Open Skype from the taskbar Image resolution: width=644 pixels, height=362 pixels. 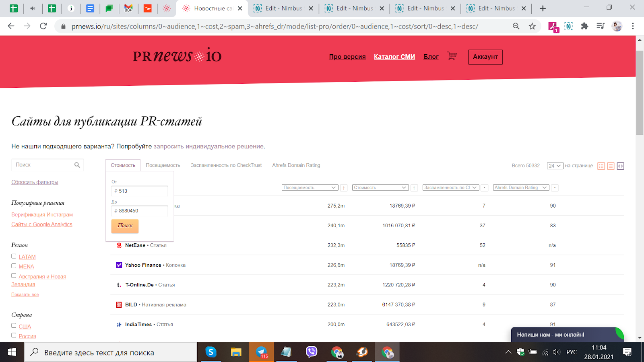[x=211, y=352]
